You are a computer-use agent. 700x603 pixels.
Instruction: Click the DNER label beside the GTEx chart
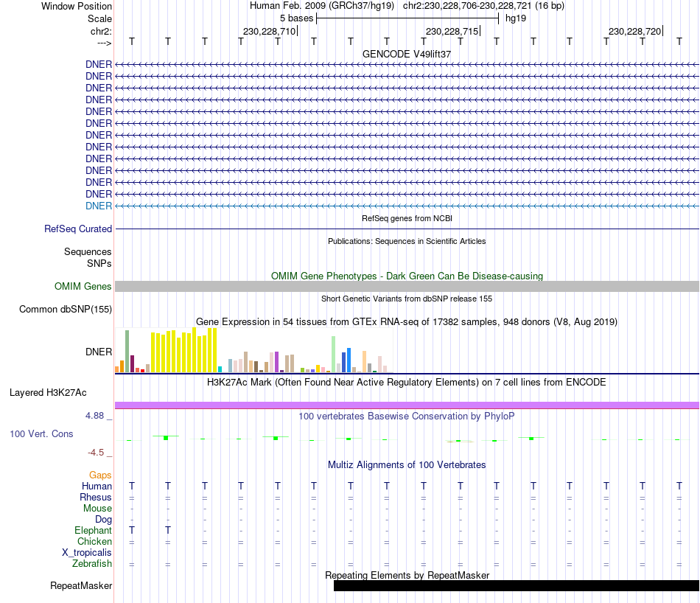(99, 352)
